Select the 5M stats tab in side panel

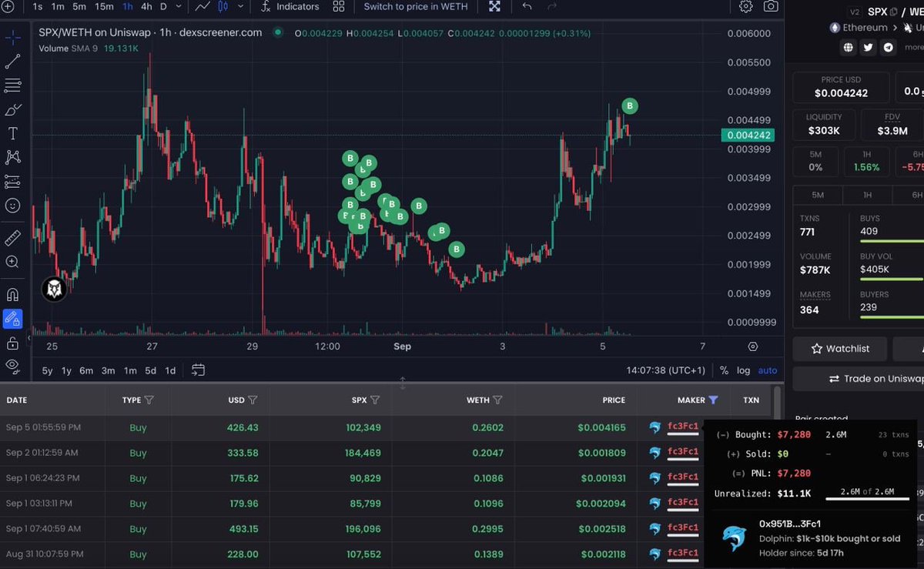click(x=818, y=195)
